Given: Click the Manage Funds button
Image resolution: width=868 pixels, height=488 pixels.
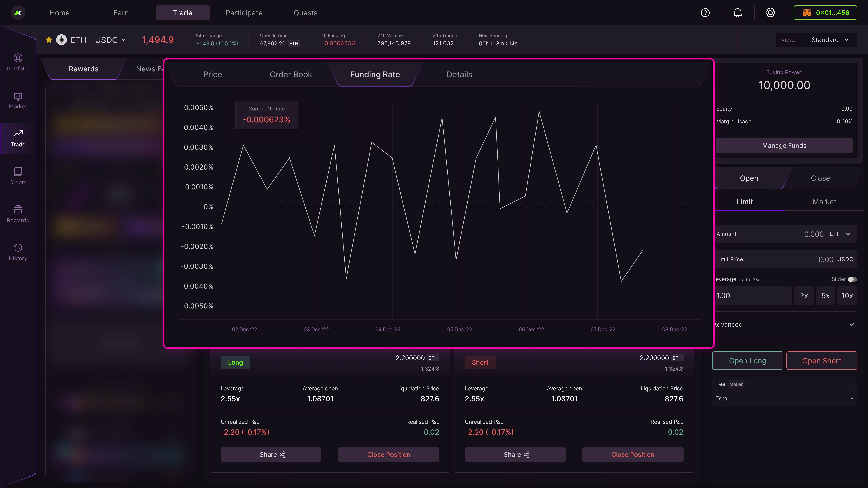Looking at the screenshot, I should point(784,145).
